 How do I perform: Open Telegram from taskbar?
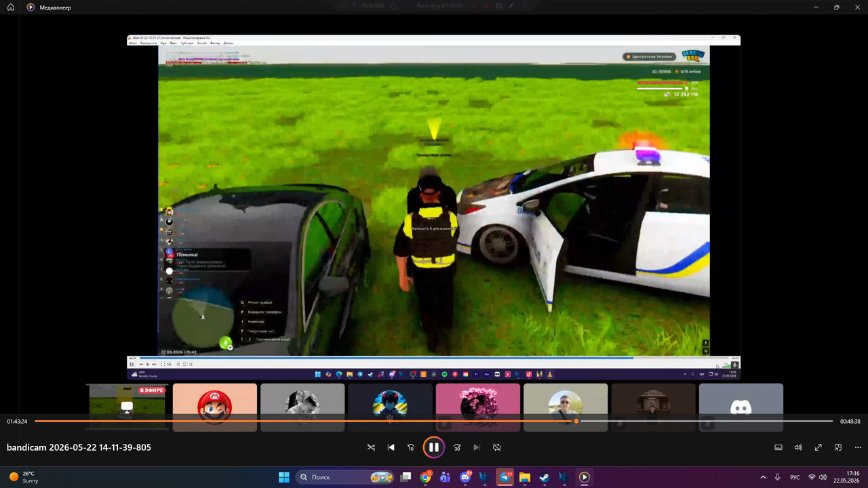(x=505, y=477)
